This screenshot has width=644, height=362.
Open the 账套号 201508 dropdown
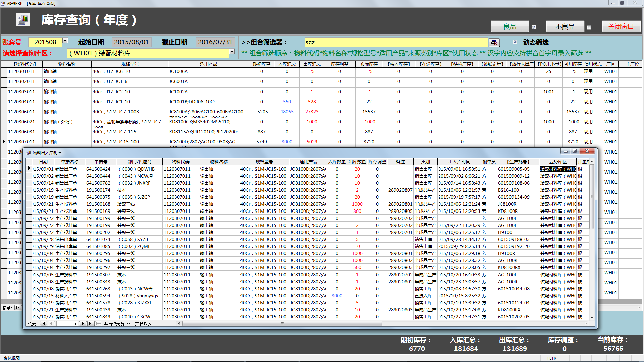point(65,41)
